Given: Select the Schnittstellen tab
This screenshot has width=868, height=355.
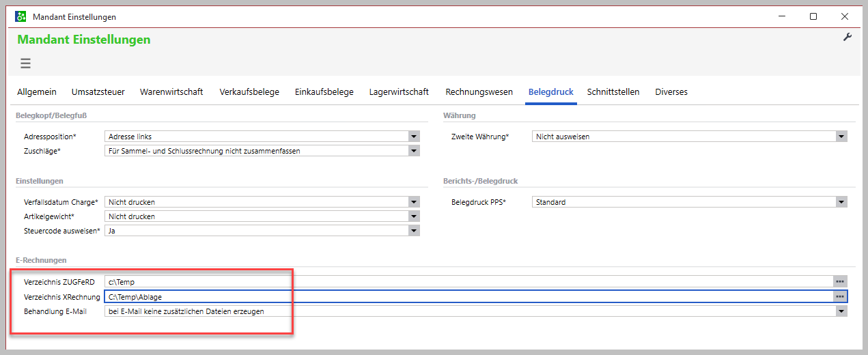Looking at the screenshot, I should pyautogui.click(x=613, y=92).
